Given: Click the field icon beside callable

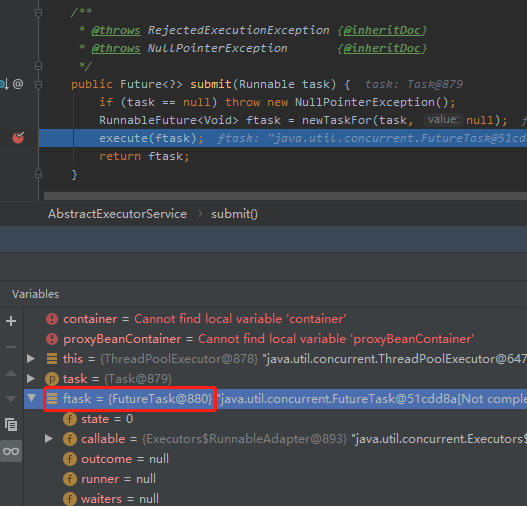Looking at the screenshot, I should tap(70, 439).
